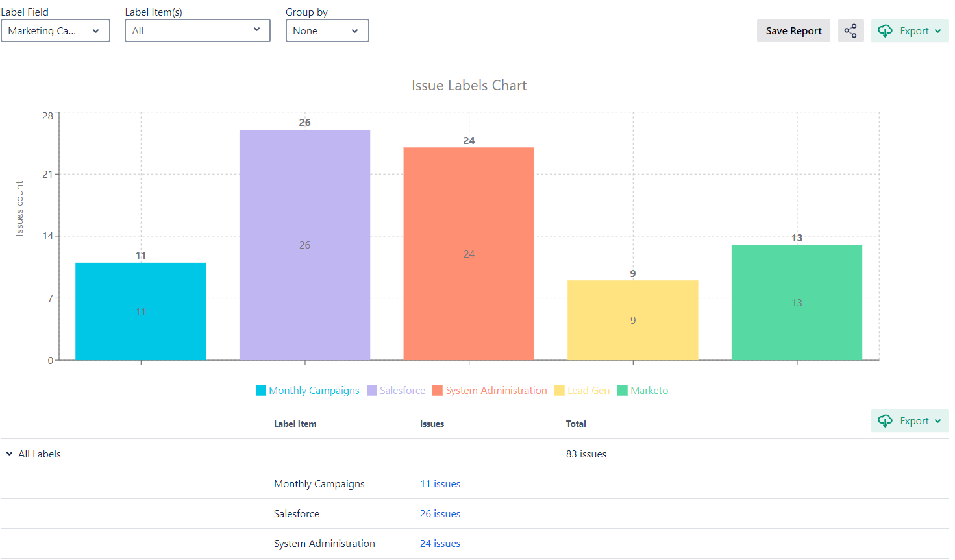Toggle the Marketo series in the legend
This screenshot has width=955, height=560.
[621, 390]
